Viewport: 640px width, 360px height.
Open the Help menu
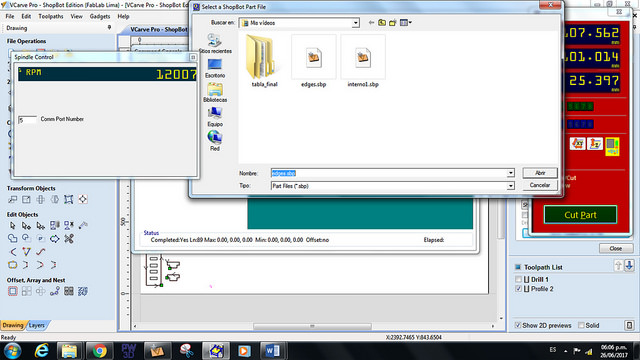(123, 16)
